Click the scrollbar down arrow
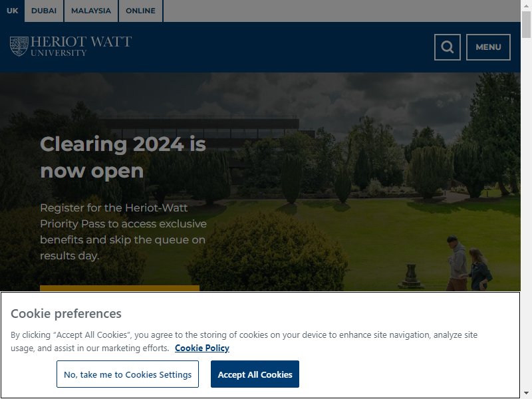The image size is (532, 399). coord(526,394)
